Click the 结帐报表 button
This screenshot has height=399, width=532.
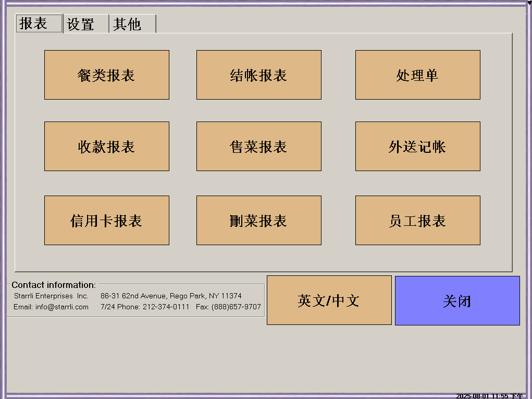[x=258, y=75]
